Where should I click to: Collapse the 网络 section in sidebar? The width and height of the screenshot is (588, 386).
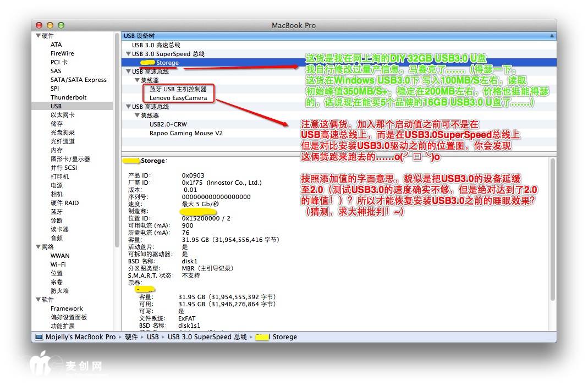(39, 247)
